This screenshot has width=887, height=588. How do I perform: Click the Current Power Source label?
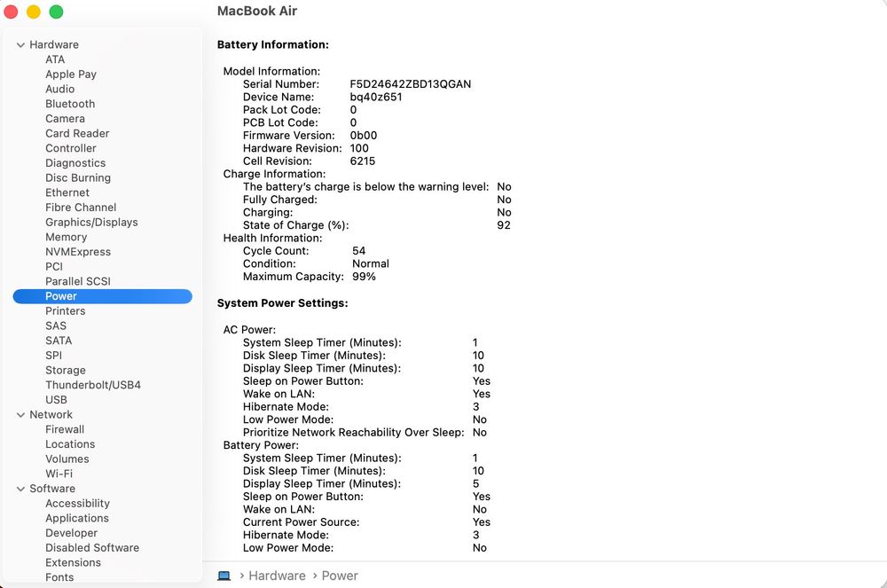(301, 521)
